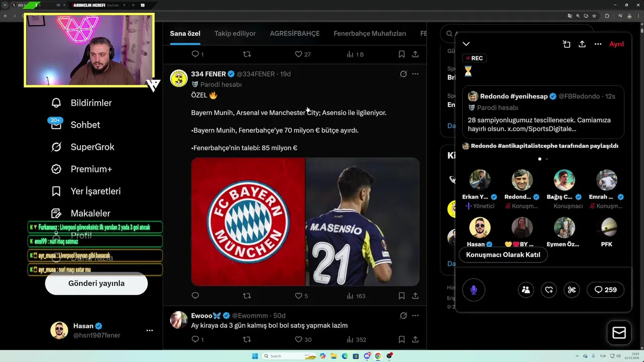Click Grok icon on 334 FENER post
The image size is (644, 362).
point(403,74)
